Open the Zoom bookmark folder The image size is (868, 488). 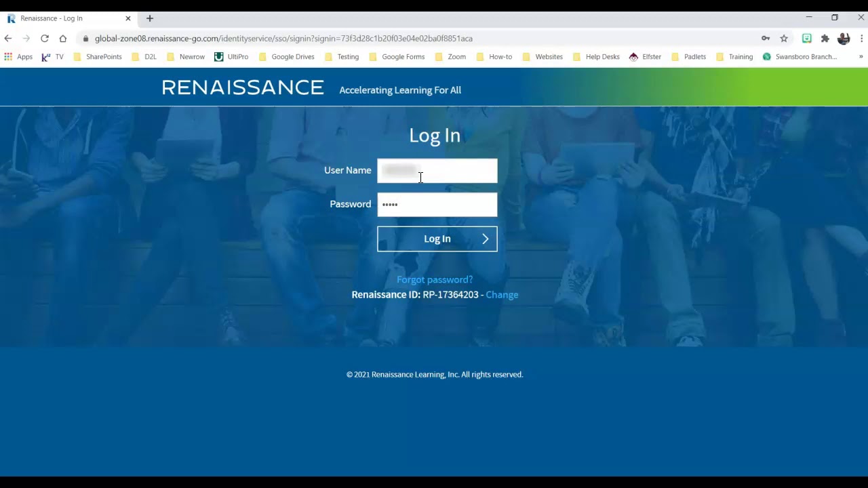pyautogui.click(x=450, y=57)
